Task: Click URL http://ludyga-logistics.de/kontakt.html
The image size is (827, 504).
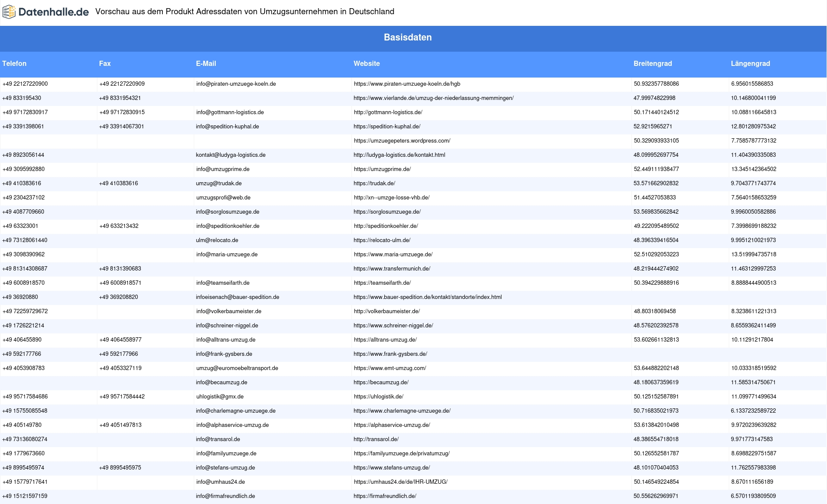Action: pyautogui.click(x=399, y=155)
